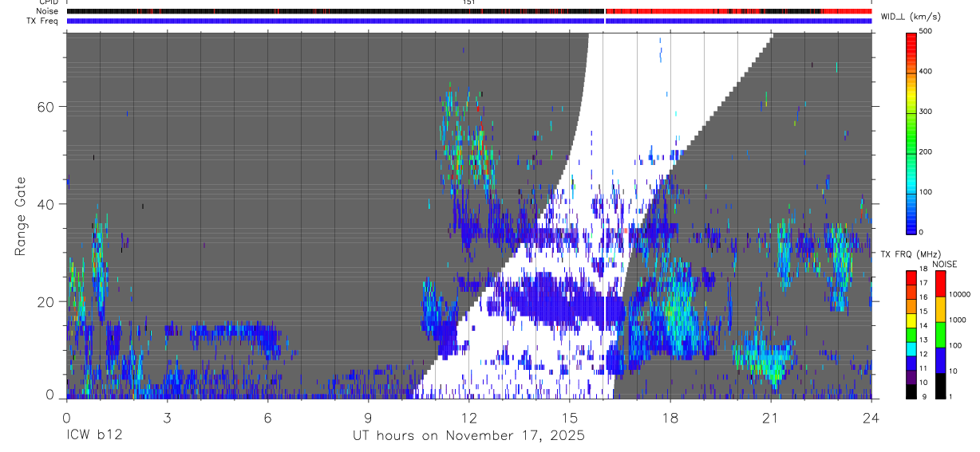980x452 pixels.
Task: Click the '9' MHz value in the TX FRQ legend
Action: (x=925, y=396)
